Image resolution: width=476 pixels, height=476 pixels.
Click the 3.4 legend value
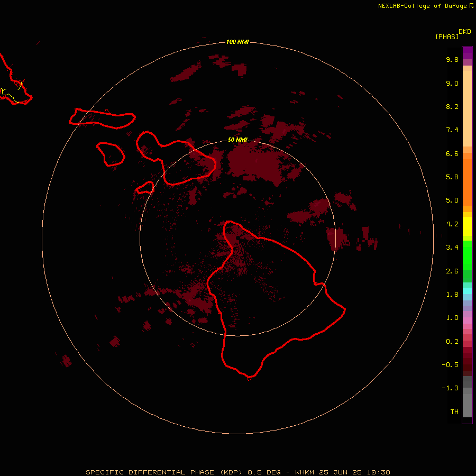click(x=452, y=248)
